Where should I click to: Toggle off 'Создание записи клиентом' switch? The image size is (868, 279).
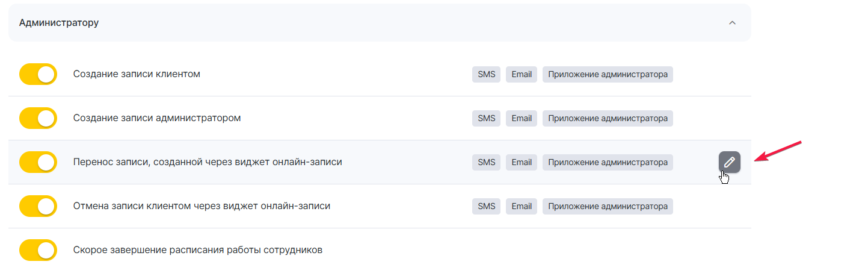[38, 74]
